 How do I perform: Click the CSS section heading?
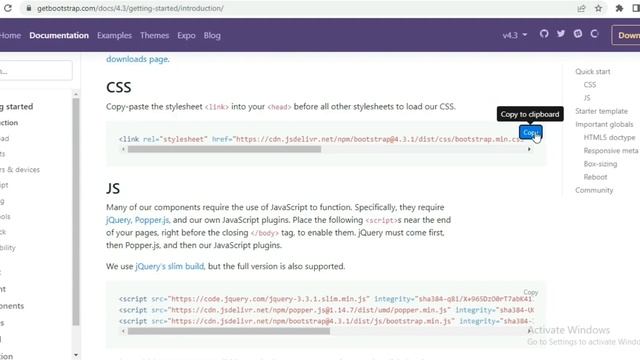click(119, 87)
